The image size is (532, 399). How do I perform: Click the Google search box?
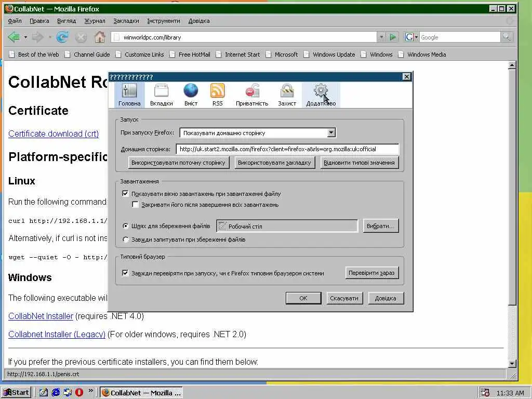(x=460, y=37)
